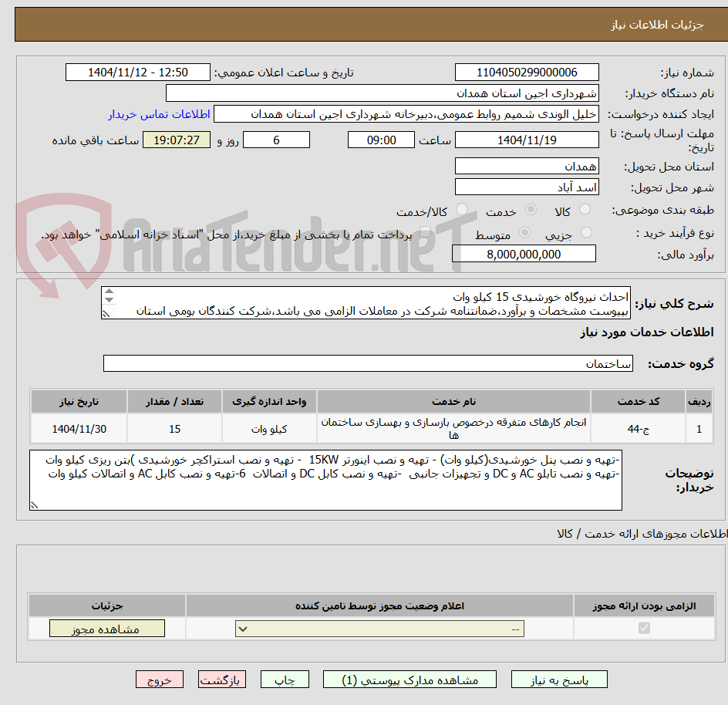Click the deadline date field 1404/11/19
The width and height of the screenshot is (728, 705).
coord(527,140)
